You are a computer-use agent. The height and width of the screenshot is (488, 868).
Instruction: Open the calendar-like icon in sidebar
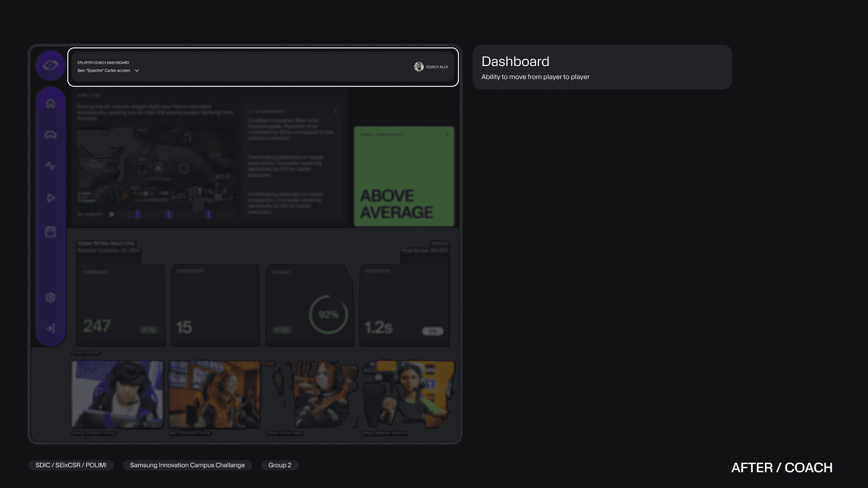pos(51,232)
